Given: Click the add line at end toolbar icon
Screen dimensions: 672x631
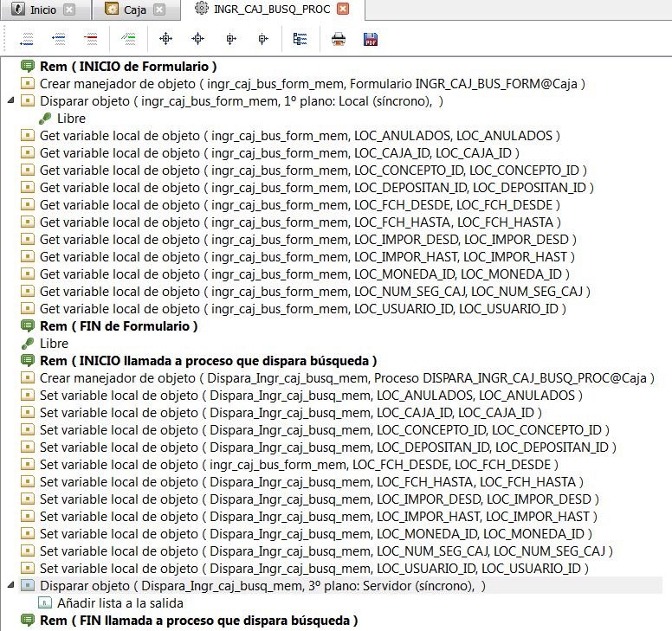Looking at the screenshot, I should coord(27,40).
